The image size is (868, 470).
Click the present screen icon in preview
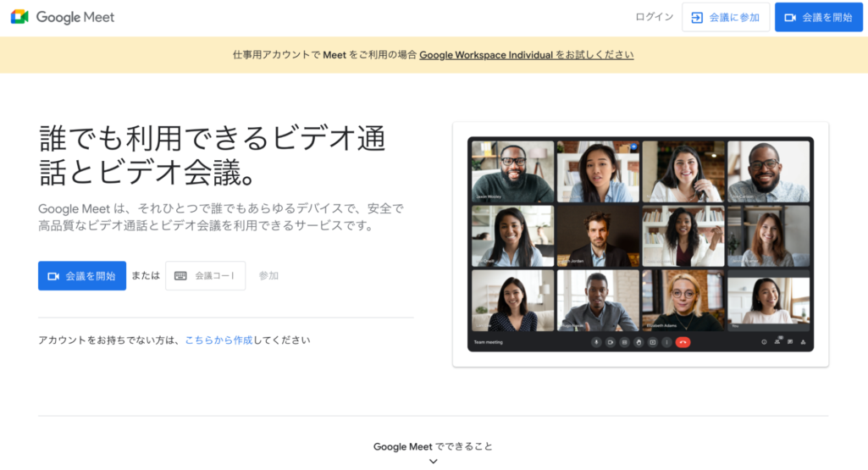point(653,342)
